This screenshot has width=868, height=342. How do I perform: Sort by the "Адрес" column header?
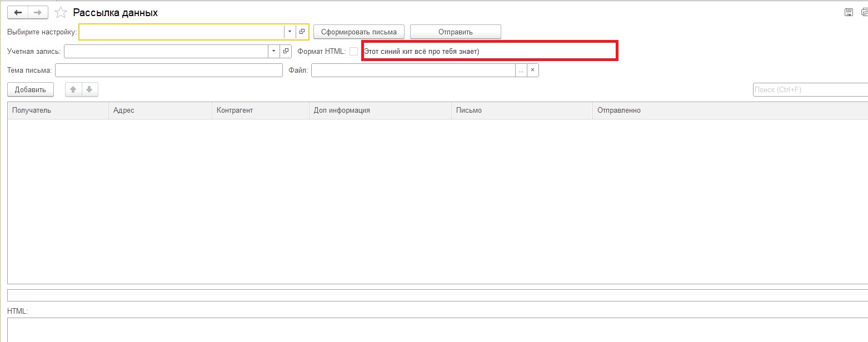[160, 110]
